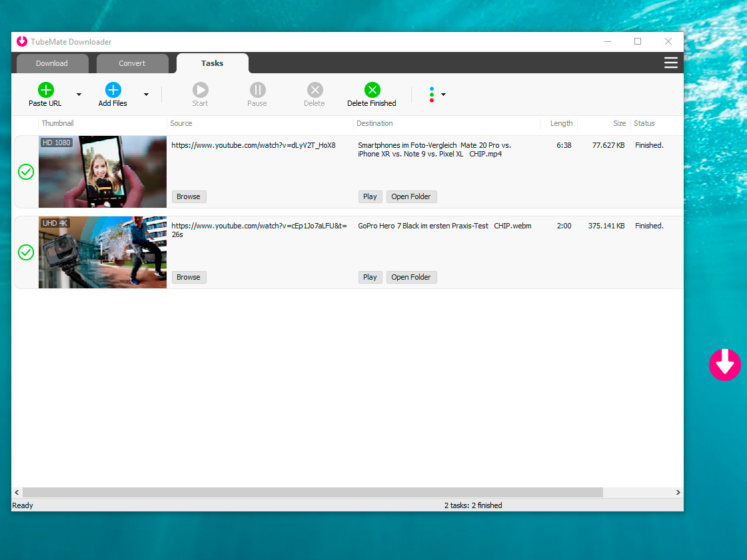
Task: Expand the dropdown next to Add Files
Action: click(146, 95)
